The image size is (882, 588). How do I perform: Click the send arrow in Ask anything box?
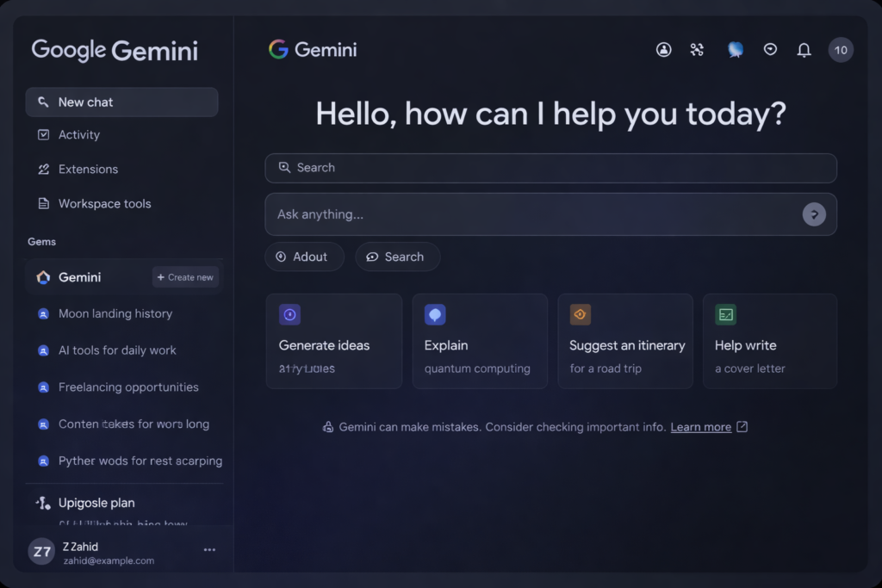pyautogui.click(x=814, y=214)
